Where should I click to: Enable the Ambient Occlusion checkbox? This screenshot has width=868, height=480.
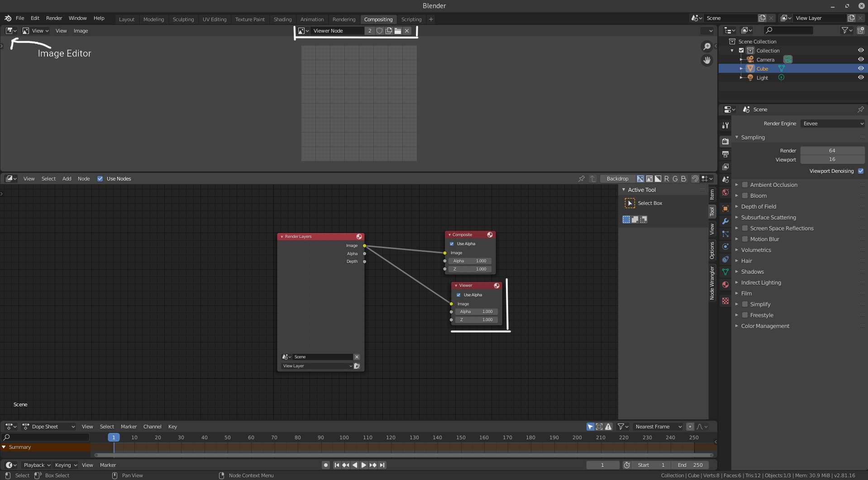tap(745, 185)
